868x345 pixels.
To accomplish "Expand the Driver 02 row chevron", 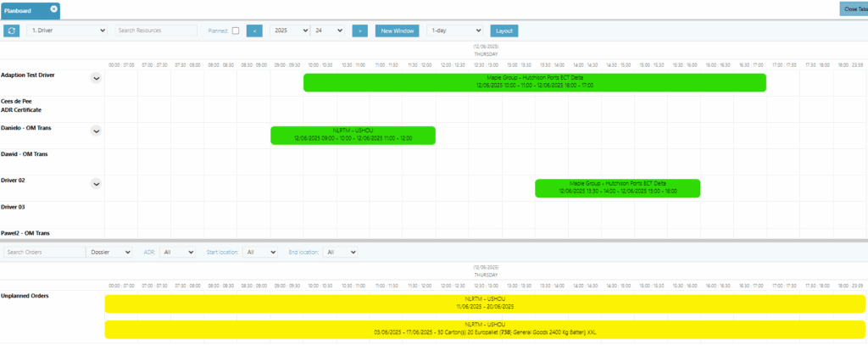I will click(x=96, y=183).
